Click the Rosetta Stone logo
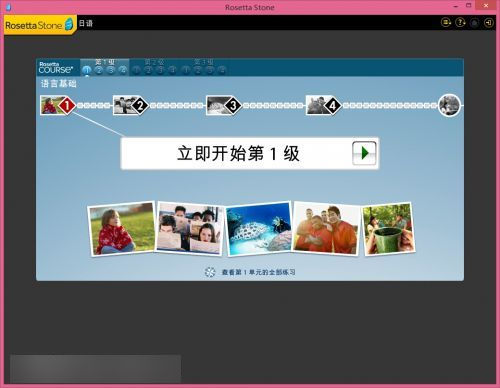This screenshot has height=388, width=500. pos(39,25)
